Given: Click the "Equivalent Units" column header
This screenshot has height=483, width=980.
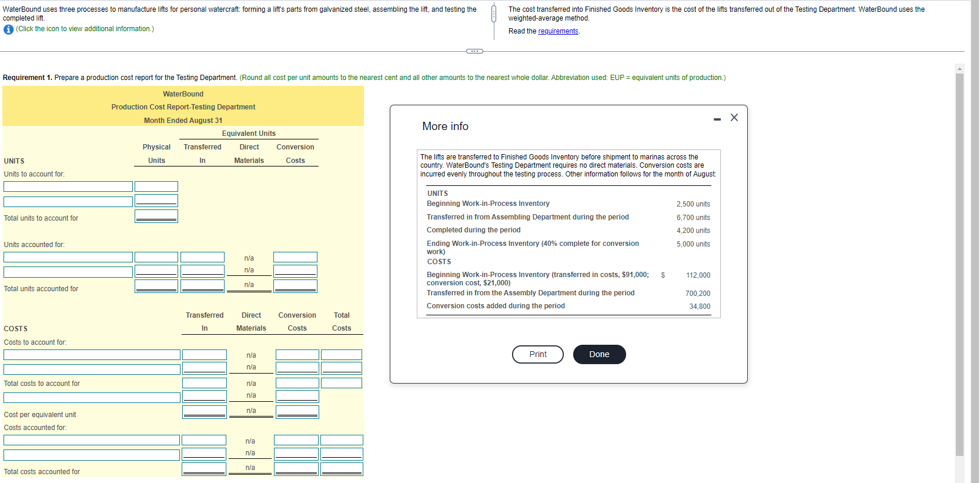Looking at the screenshot, I should pyautogui.click(x=249, y=134).
